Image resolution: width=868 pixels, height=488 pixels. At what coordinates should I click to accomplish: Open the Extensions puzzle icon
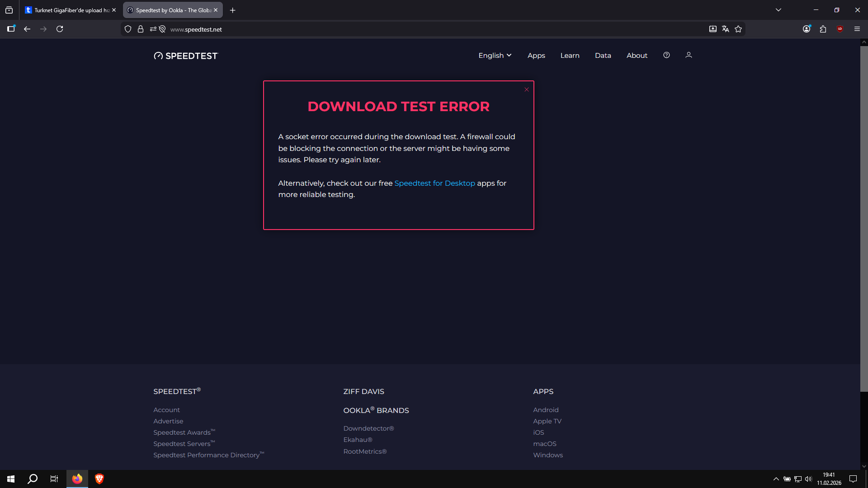tap(823, 29)
